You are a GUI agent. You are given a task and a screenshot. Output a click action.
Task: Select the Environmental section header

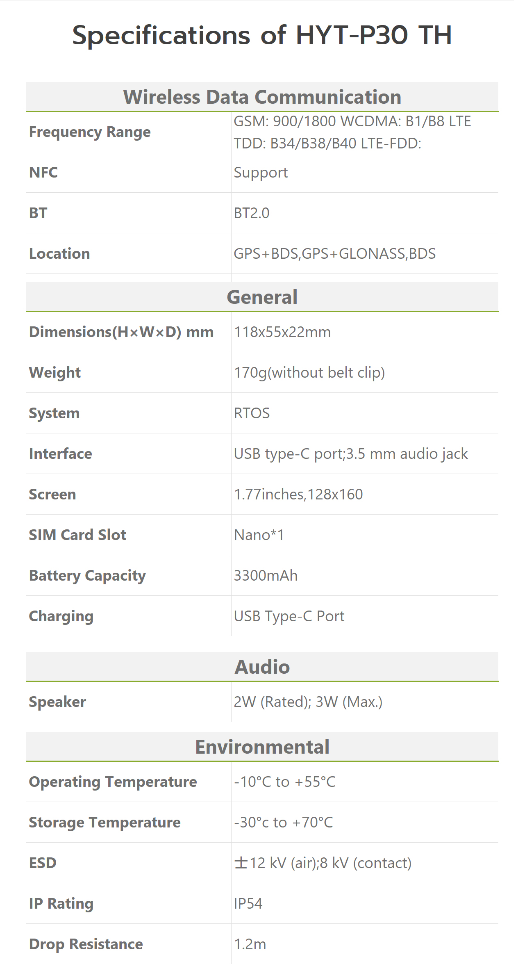262,747
